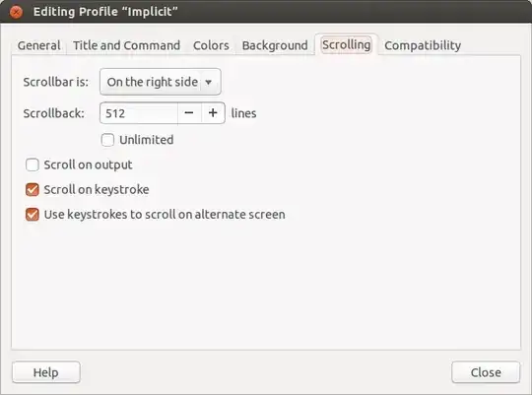
Task: Switch to the Colors tab
Action: point(211,45)
